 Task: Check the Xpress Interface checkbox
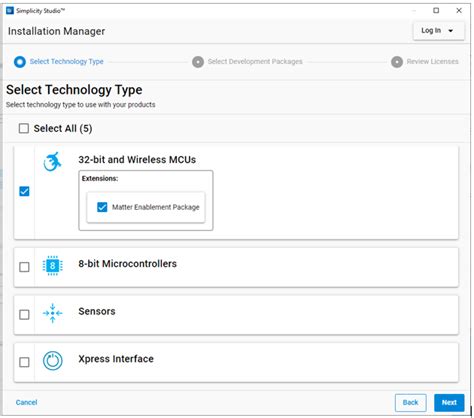pos(24,362)
